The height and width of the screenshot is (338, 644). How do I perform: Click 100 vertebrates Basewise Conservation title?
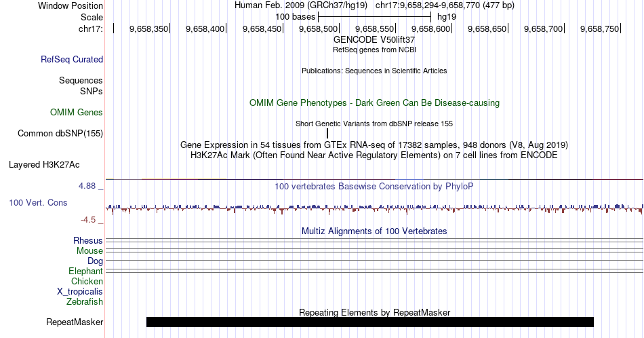[x=374, y=186]
